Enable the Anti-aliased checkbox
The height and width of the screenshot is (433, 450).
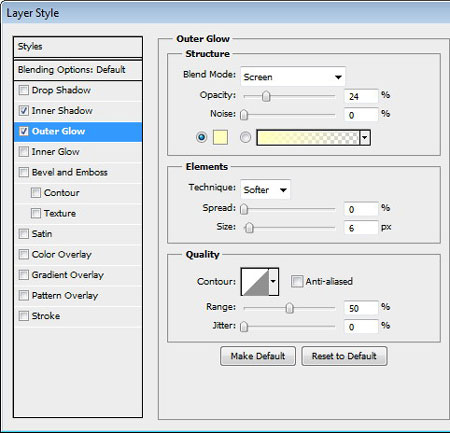tap(296, 281)
